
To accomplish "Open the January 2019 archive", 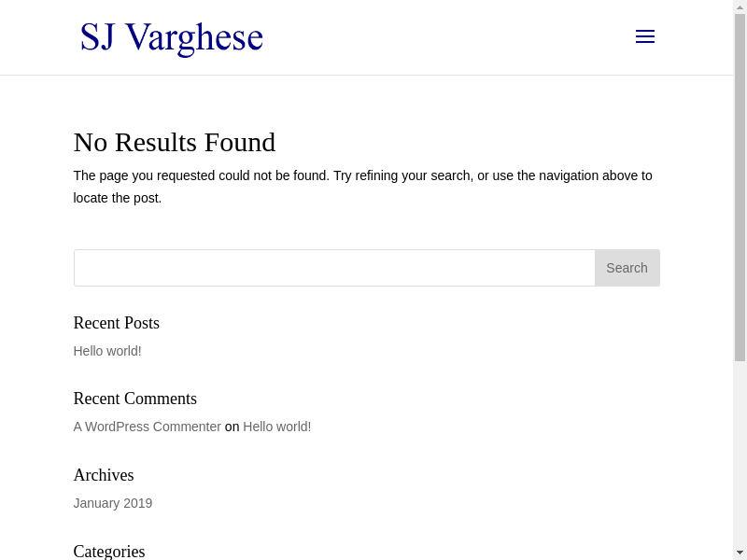I will 113,503.
